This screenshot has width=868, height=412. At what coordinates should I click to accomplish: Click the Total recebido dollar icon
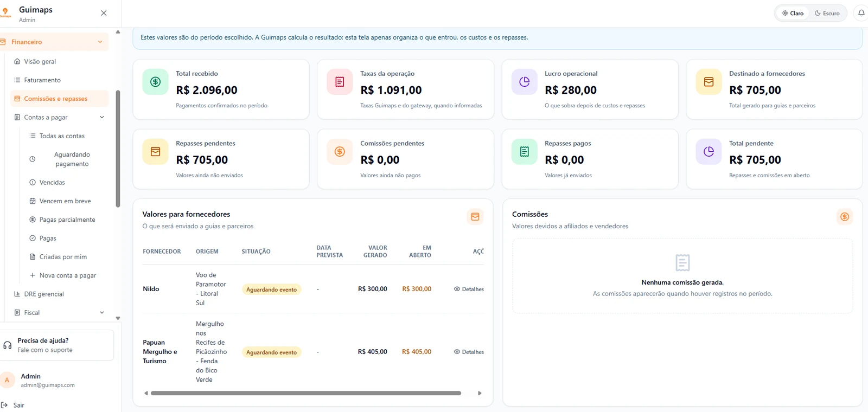[x=155, y=82]
